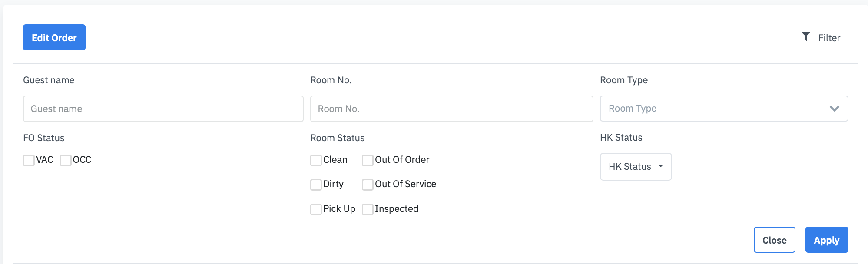Expand the HK Status dropdown
Viewport: 868px width, 264px height.
coord(635,166)
